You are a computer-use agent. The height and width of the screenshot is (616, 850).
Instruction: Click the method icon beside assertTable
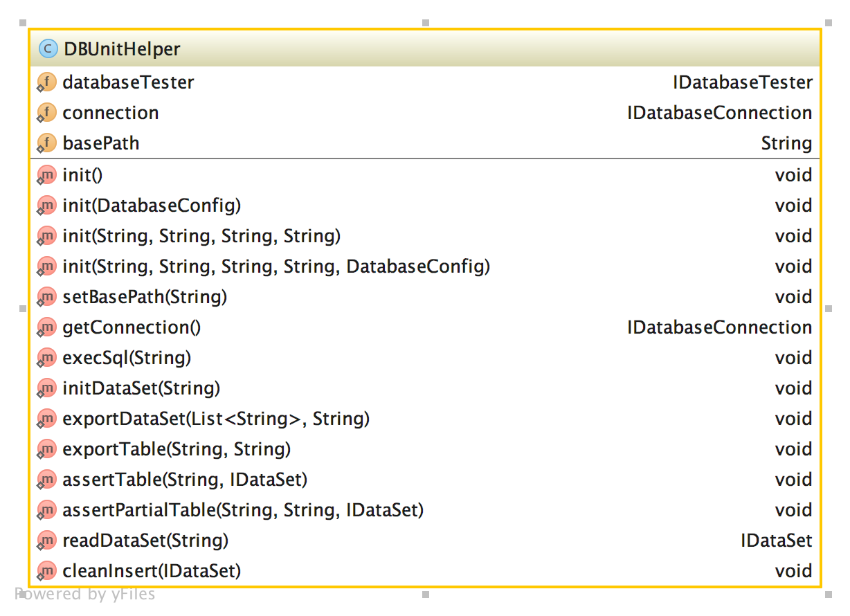46,480
